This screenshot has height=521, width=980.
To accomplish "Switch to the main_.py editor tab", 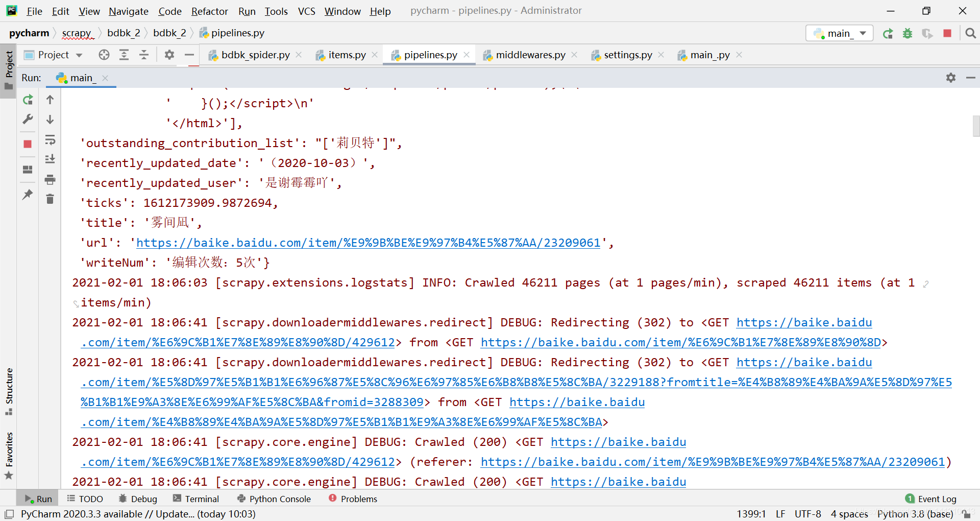I will pyautogui.click(x=709, y=55).
